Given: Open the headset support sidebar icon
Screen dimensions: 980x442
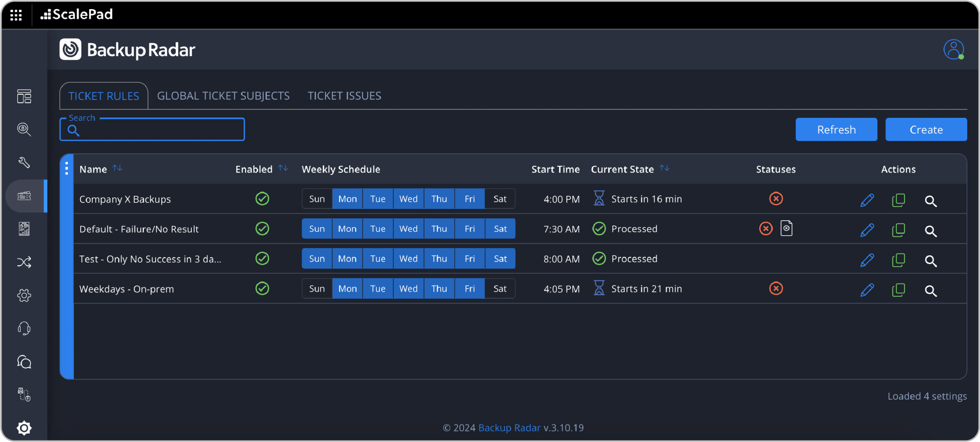Looking at the screenshot, I should [x=24, y=328].
